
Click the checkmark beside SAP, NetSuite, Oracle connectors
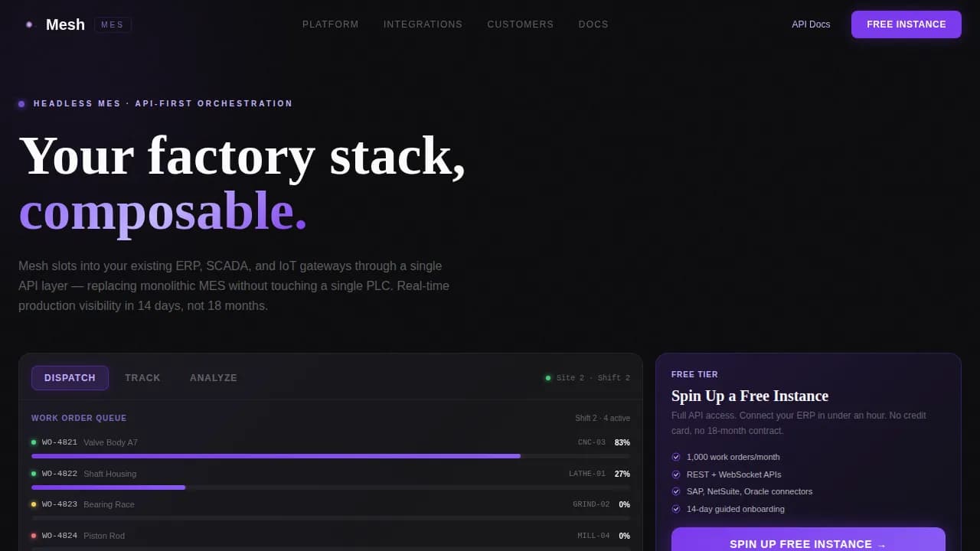tap(676, 491)
